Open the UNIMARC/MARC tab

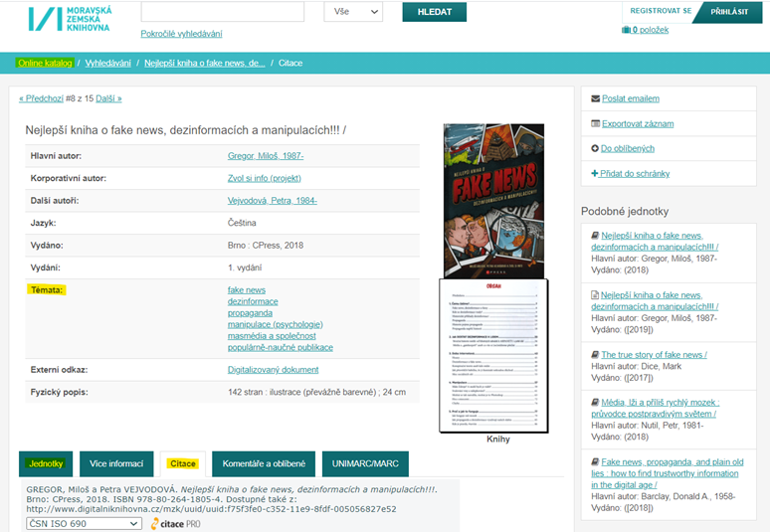coord(364,464)
